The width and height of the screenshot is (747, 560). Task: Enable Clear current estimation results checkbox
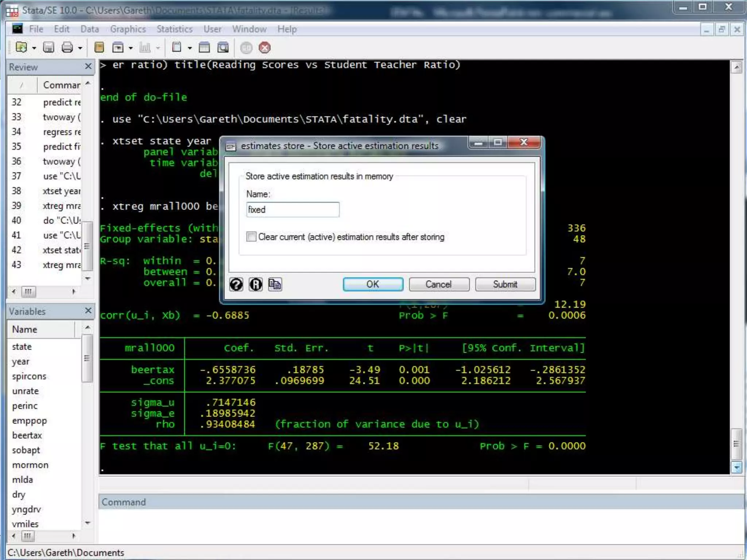pos(251,237)
